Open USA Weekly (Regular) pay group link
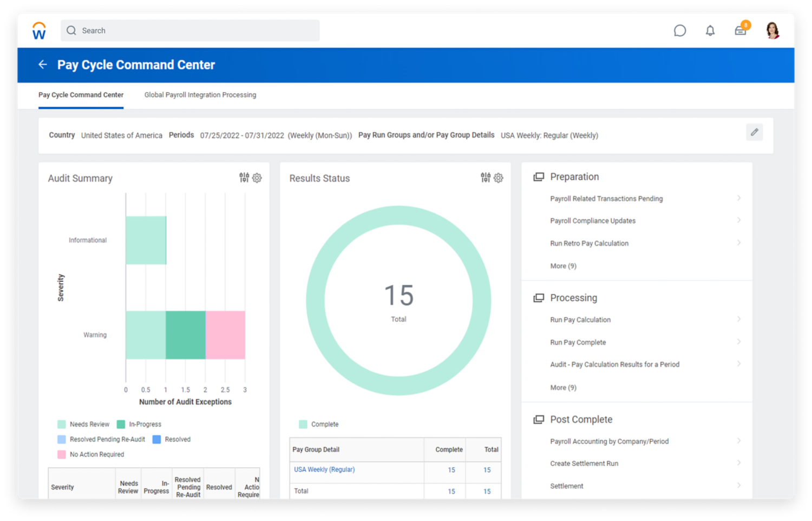Viewport: 812px width, 521px height. click(x=324, y=470)
